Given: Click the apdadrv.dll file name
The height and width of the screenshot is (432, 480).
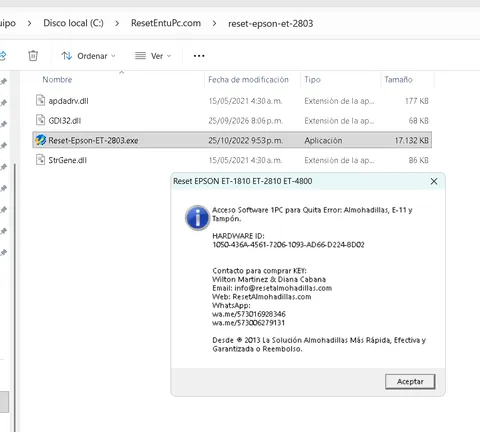Looking at the screenshot, I should (x=68, y=101).
